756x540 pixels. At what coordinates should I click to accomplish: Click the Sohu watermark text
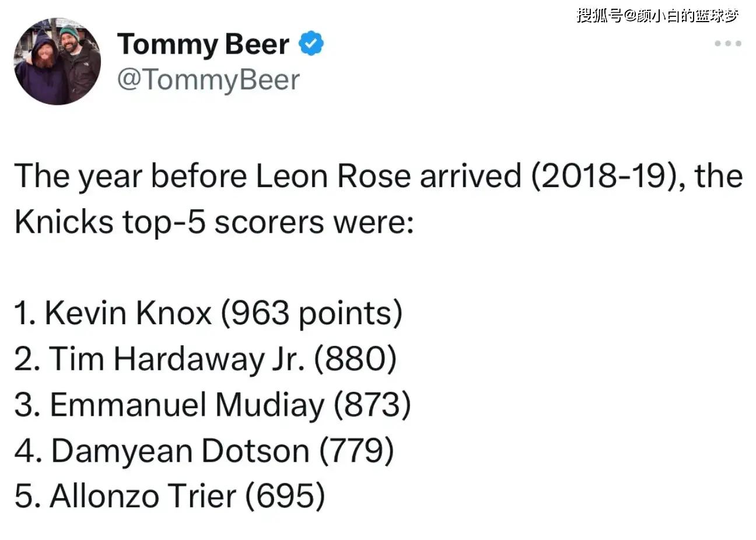click(x=657, y=16)
